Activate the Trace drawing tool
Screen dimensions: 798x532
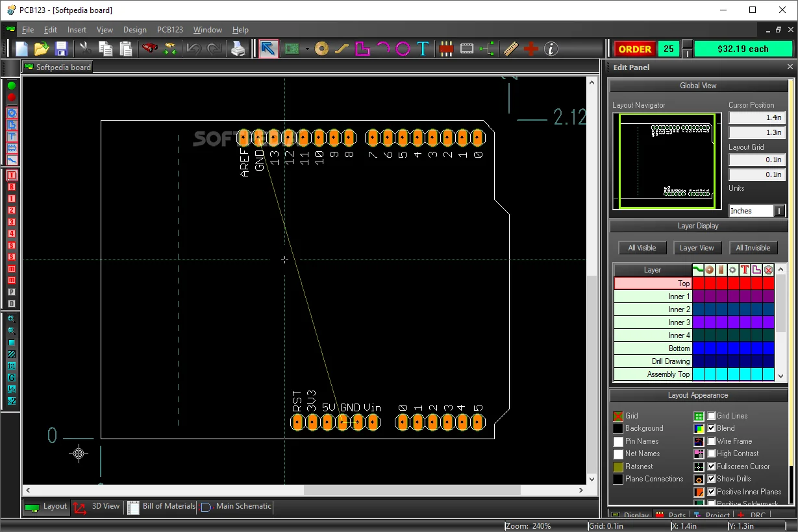(340, 48)
